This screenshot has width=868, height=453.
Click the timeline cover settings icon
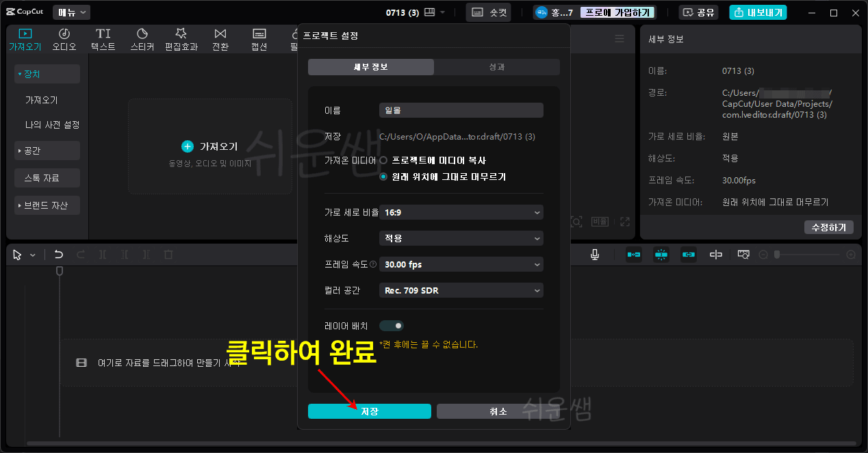pos(743,255)
